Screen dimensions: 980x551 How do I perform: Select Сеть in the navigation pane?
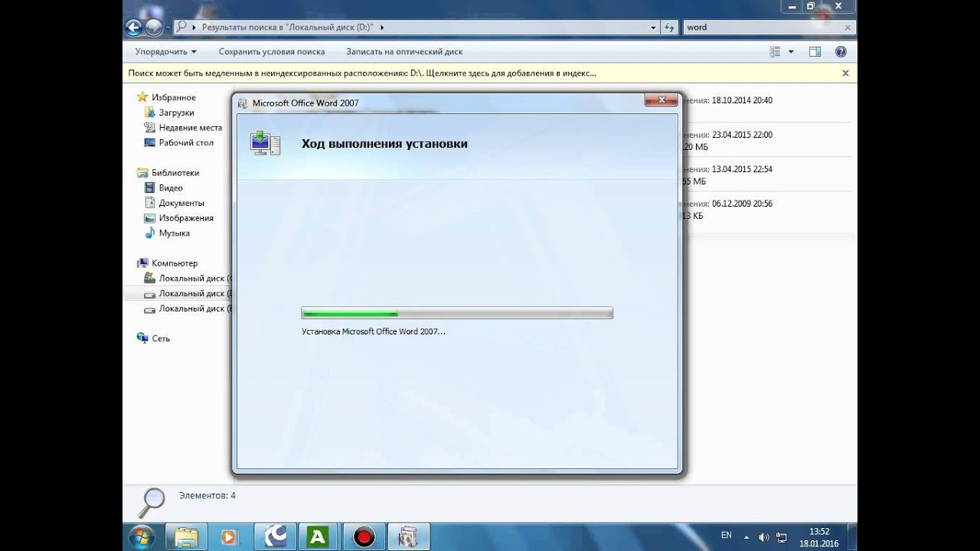pos(161,338)
